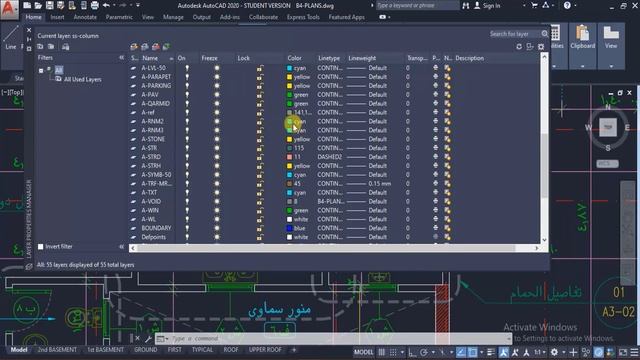Open the Express Tools ribbon tab
Screen dimensions: 640x360
pyautogui.click(x=303, y=17)
